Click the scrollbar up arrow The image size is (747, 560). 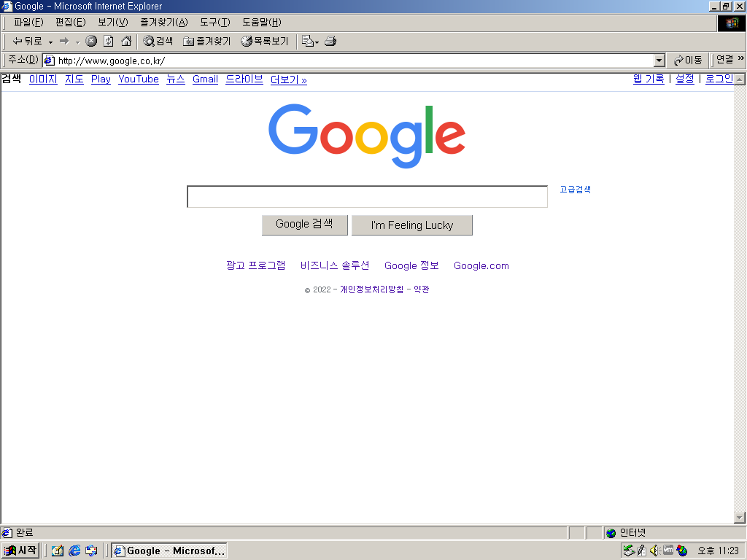click(x=740, y=79)
